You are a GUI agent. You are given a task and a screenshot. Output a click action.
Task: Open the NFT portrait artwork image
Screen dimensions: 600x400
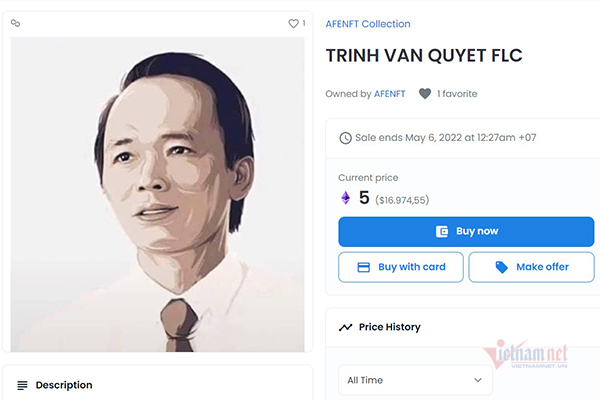[x=158, y=194]
